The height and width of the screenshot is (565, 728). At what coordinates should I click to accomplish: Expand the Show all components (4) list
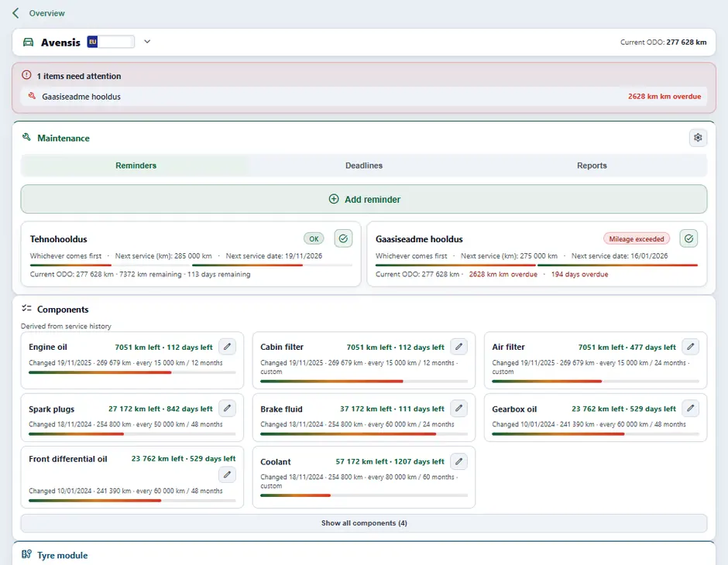pos(364,523)
